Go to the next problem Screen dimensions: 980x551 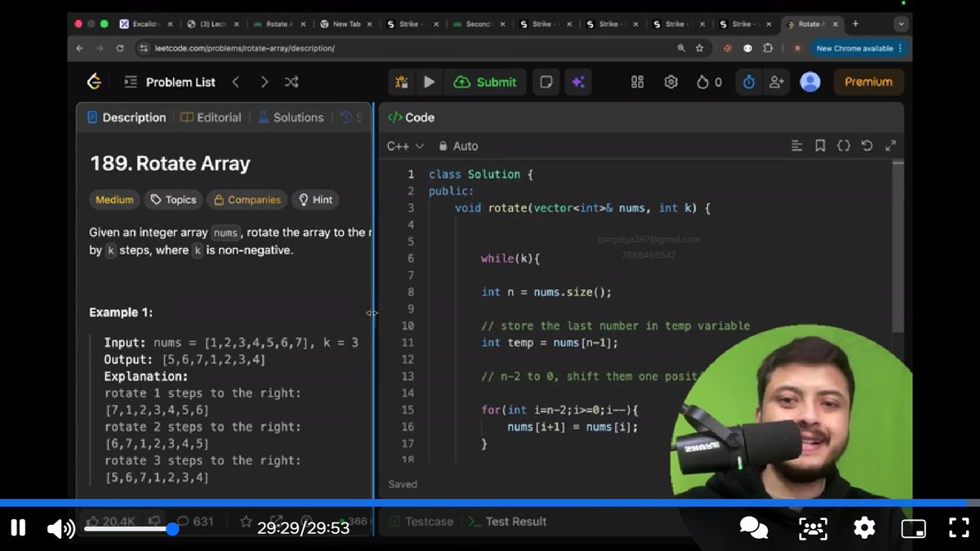pyautogui.click(x=264, y=82)
